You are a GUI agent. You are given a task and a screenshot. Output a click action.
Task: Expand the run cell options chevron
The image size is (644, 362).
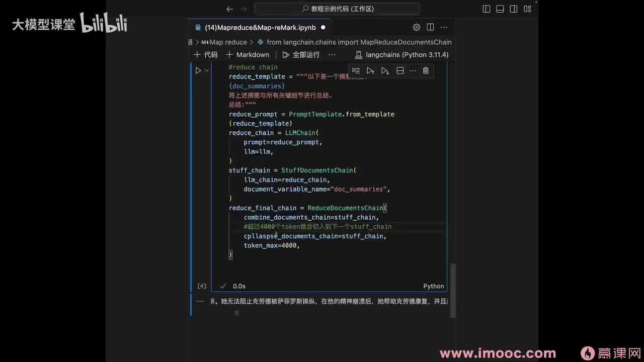click(x=207, y=71)
